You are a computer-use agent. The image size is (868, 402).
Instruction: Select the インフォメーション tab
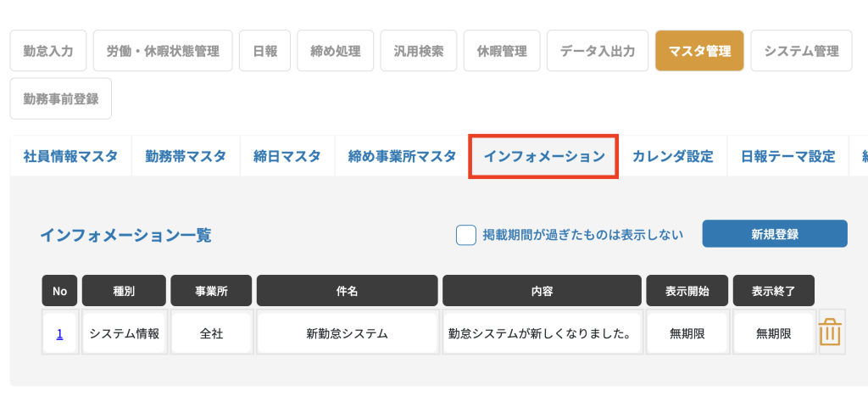543,157
